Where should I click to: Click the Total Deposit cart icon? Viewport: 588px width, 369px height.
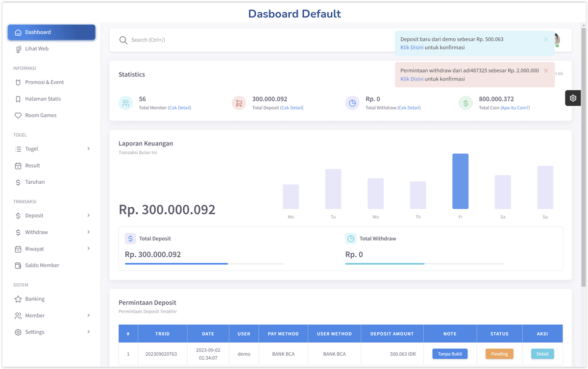point(239,103)
